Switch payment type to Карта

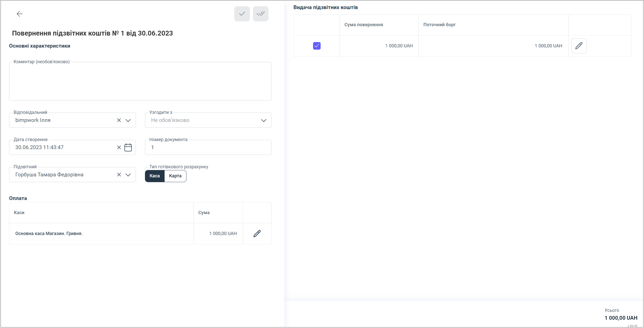point(175,176)
